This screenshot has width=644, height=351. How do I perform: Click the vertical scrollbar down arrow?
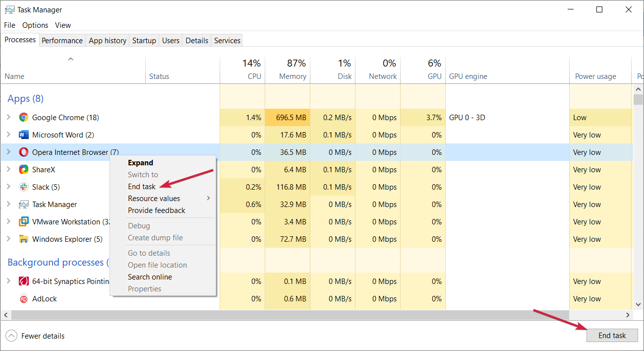638,304
